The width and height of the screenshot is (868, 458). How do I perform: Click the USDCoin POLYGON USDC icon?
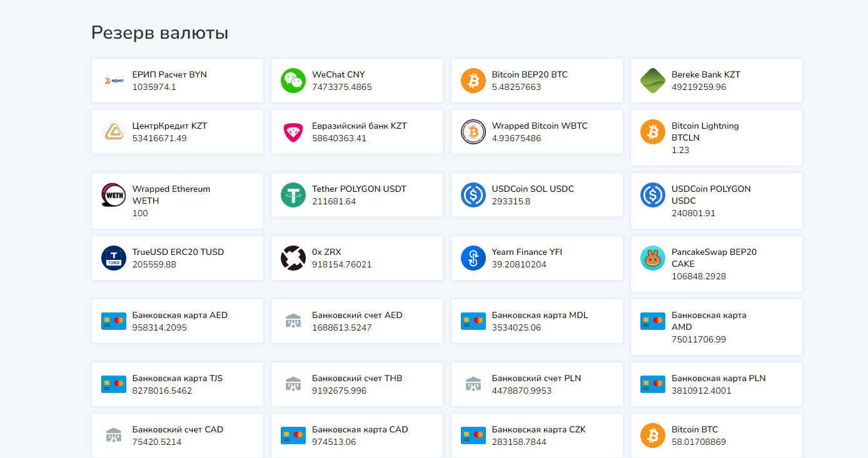pyautogui.click(x=653, y=195)
